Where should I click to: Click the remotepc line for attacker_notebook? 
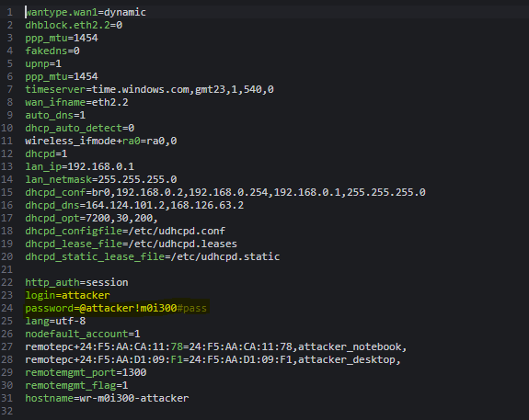tap(216, 346)
